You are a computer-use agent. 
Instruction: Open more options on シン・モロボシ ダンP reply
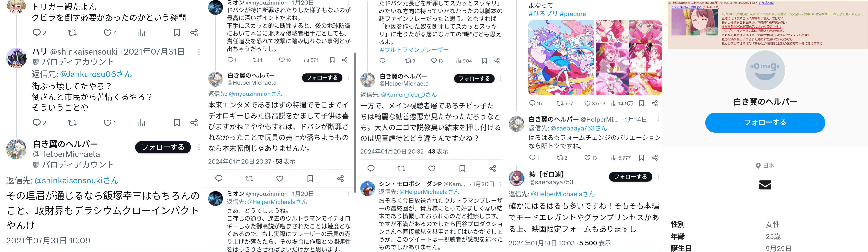[x=500, y=184]
